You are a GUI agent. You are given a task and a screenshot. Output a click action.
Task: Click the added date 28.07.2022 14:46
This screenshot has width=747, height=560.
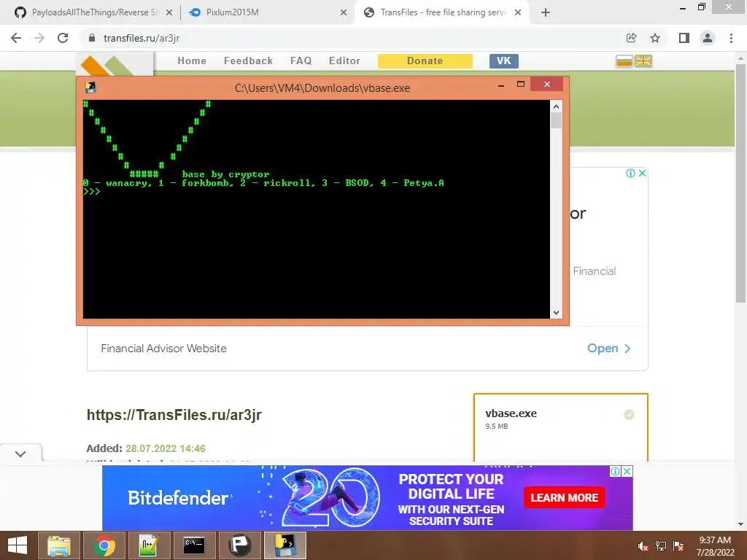pyautogui.click(x=166, y=448)
